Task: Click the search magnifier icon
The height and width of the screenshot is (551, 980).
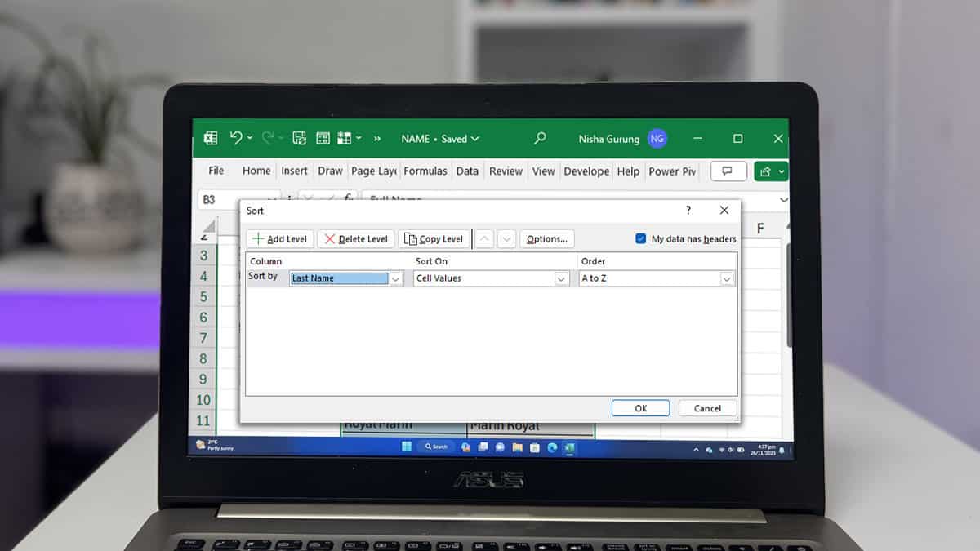Action: (x=540, y=139)
